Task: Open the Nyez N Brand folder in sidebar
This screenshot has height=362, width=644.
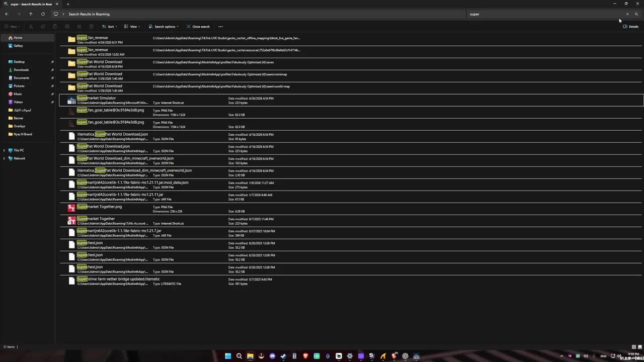Action: (x=28, y=134)
